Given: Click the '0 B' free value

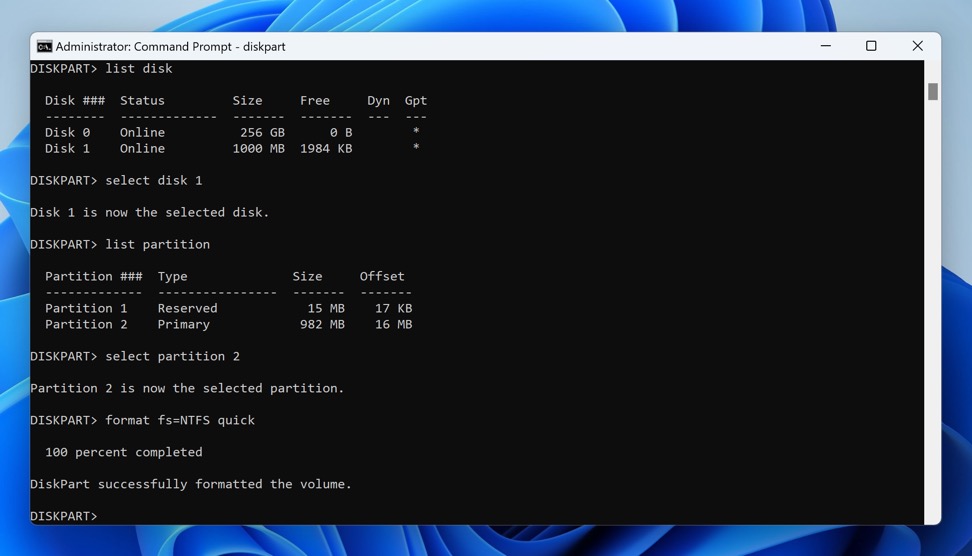Looking at the screenshot, I should pyautogui.click(x=341, y=133).
